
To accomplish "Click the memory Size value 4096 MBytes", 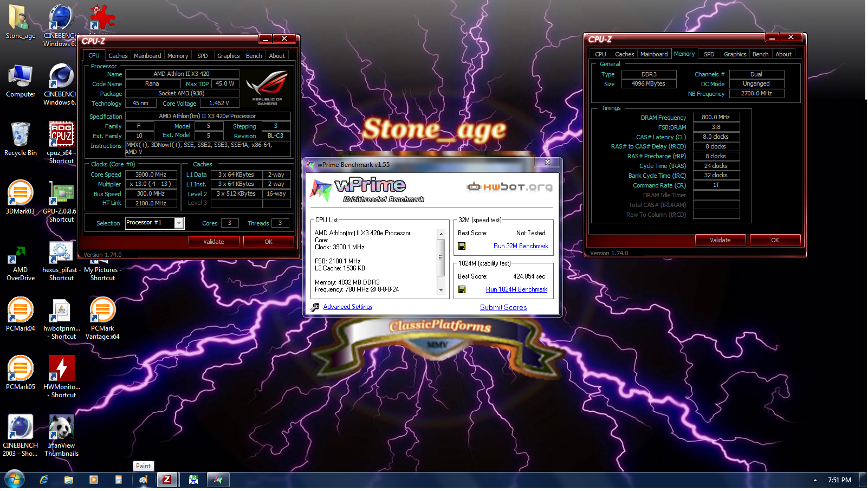I will pos(649,83).
